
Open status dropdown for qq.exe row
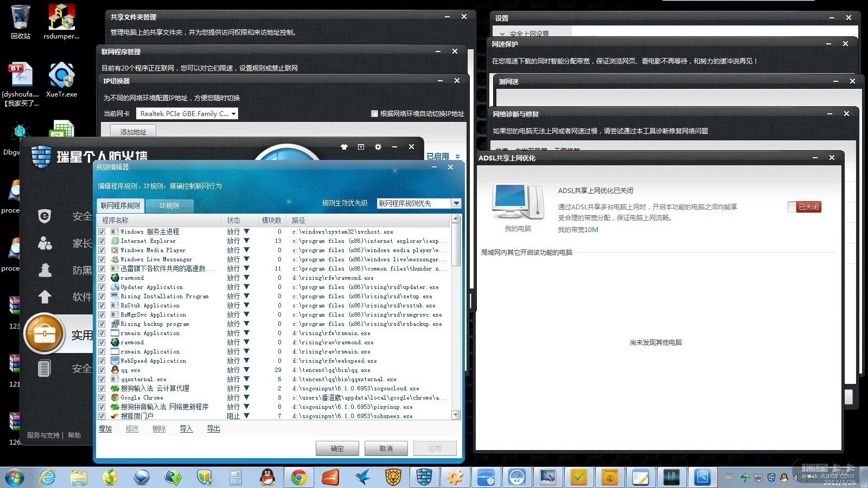click(x=247, y=370)
